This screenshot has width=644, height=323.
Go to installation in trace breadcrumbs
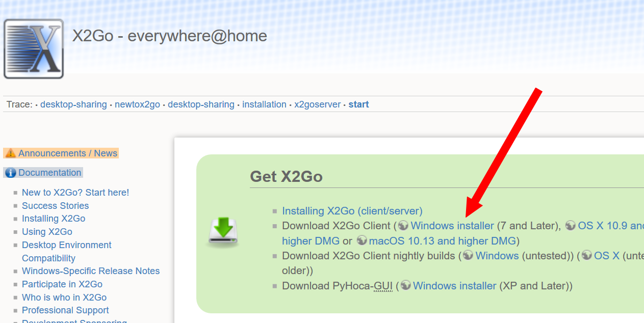click(264, 104)
